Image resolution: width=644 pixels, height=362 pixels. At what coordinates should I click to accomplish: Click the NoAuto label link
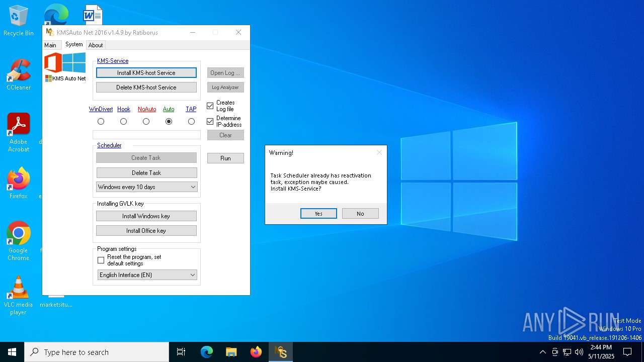point(147,109)
